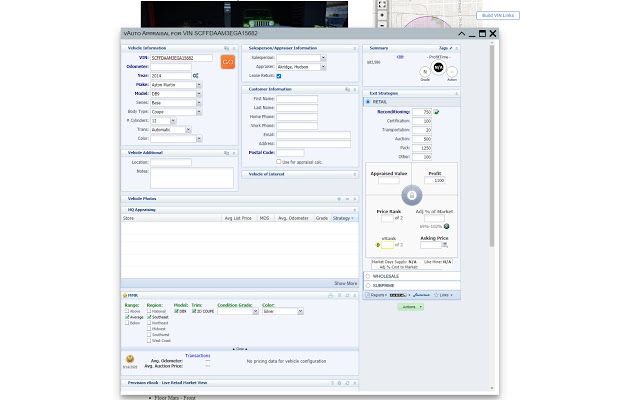The width and height of the screenshot is (640, 400).
Task: Click the green check icon next to Reconditioning
Action: tap(436, 112)
